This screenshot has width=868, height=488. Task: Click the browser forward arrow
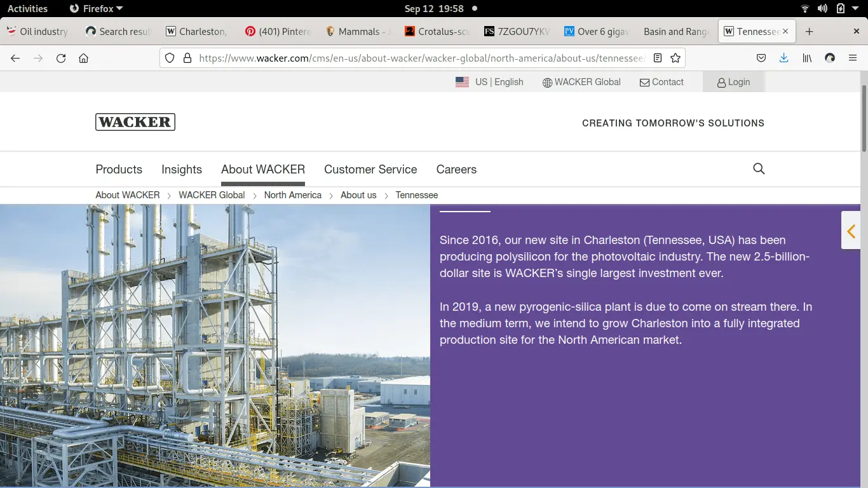[38, 58]
